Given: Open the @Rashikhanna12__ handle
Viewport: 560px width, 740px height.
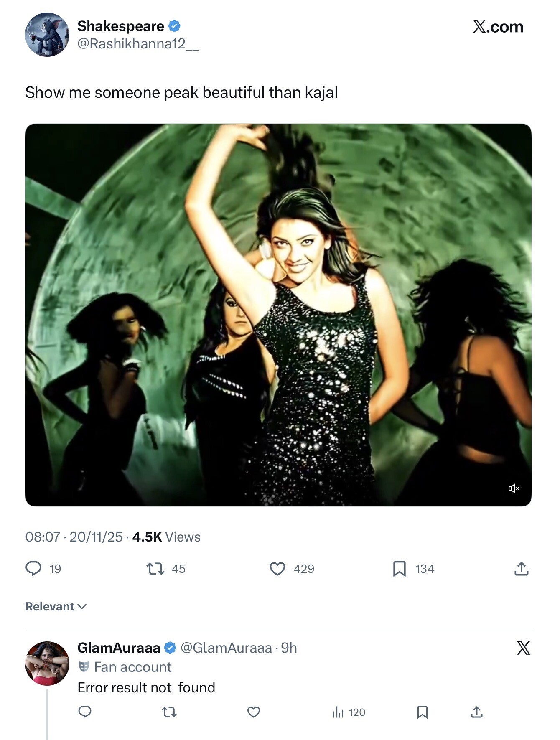Looking at the screenshot, I should (138, 44).
